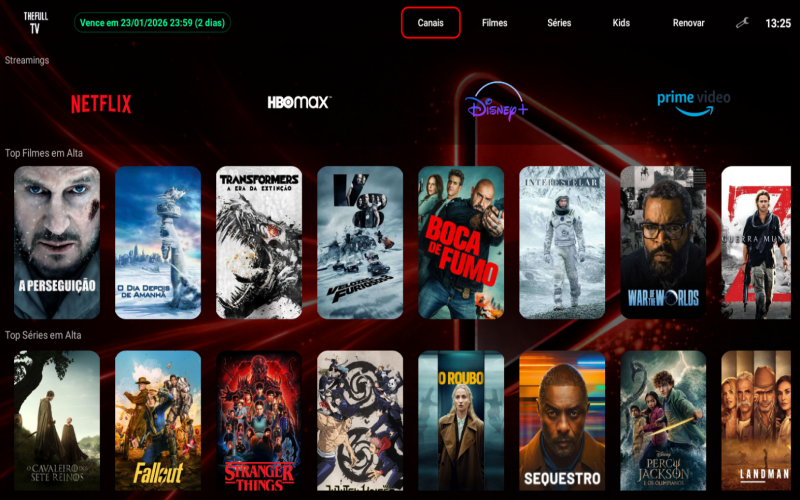Open the Netflix streaming logo
800x500 pixels.
[x=101, y=104]
